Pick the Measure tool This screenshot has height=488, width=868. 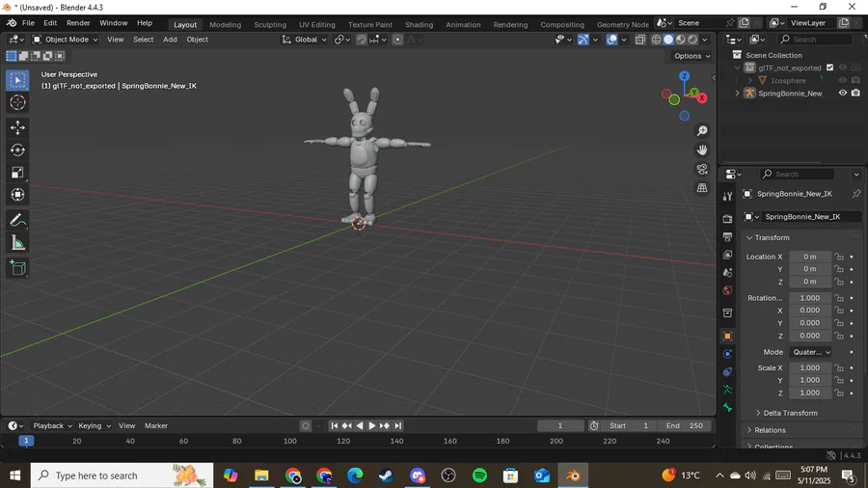[17, 242]
